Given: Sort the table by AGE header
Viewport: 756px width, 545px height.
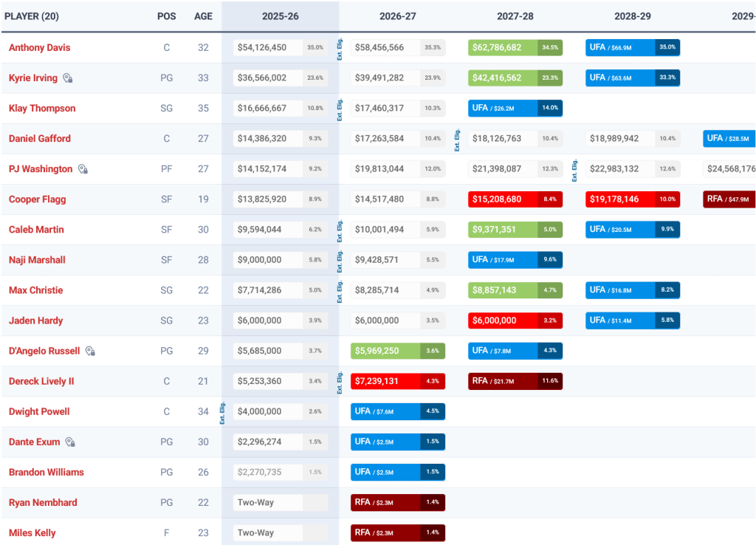Looking at the screenshot, I should coord(203,16).
